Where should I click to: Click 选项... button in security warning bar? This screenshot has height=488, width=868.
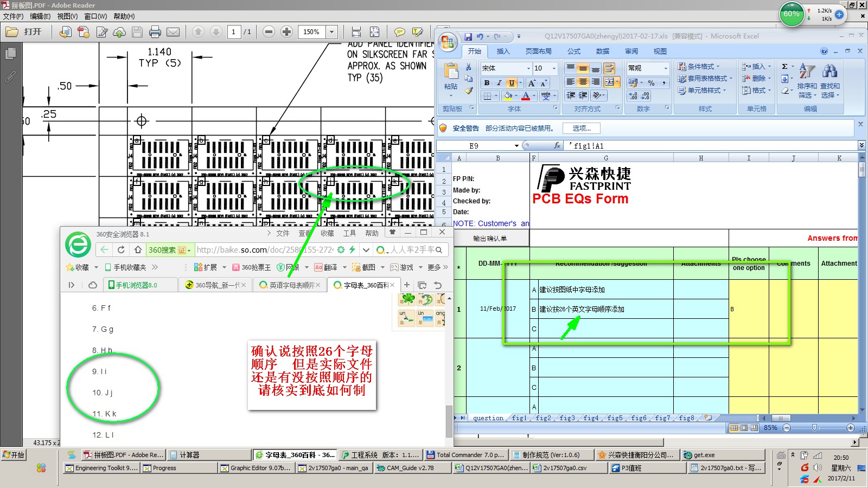[582, 129]
